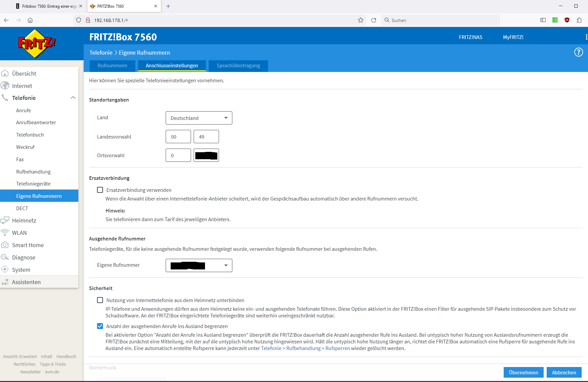588x382 pixels.
Task: Open the uBlock Origin extension icon
Action: pos(567,20)
